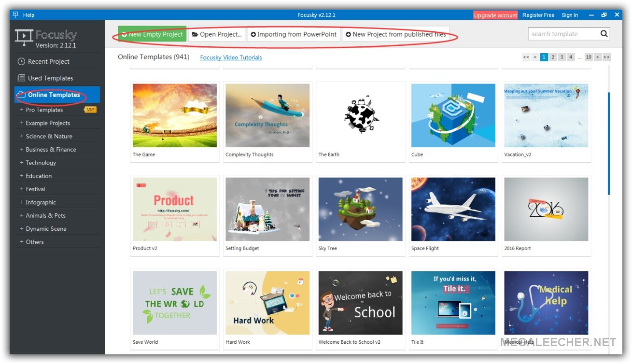Jump to page 19 of templates
632x364 pixels.
(589, 57)
